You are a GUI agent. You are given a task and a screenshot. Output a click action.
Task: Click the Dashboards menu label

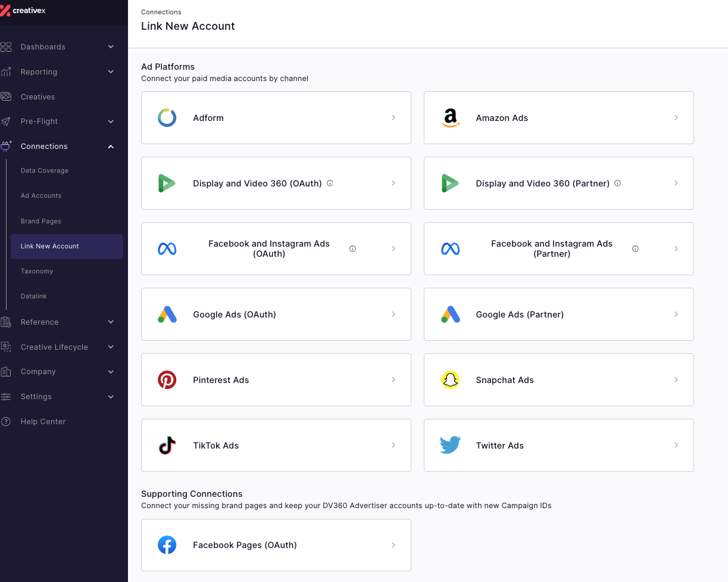(43, 47)
